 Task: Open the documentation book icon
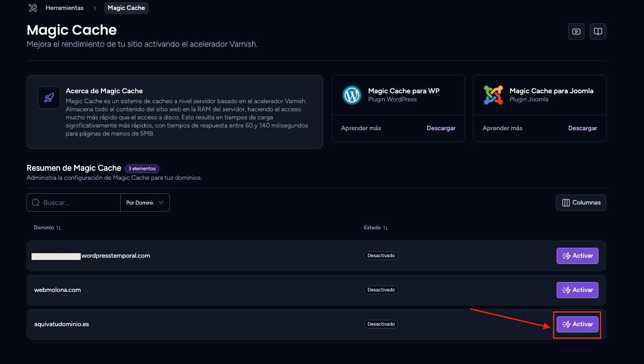[598, 32]
